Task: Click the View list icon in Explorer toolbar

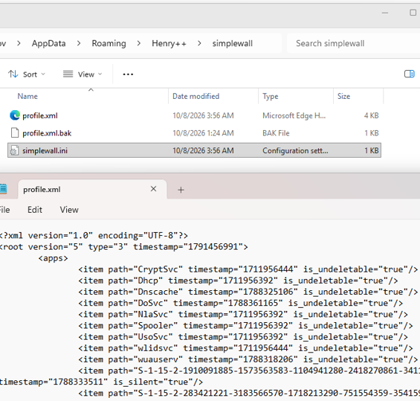Action: (x=68, y=74)
